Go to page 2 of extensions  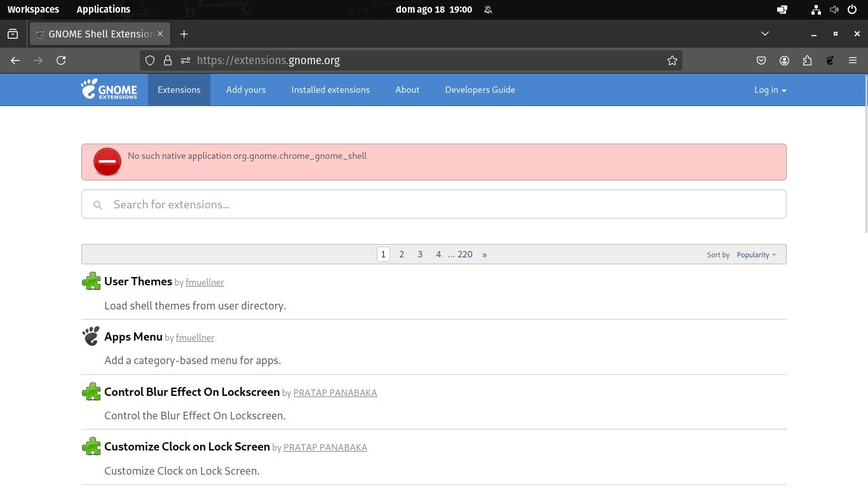402,254
